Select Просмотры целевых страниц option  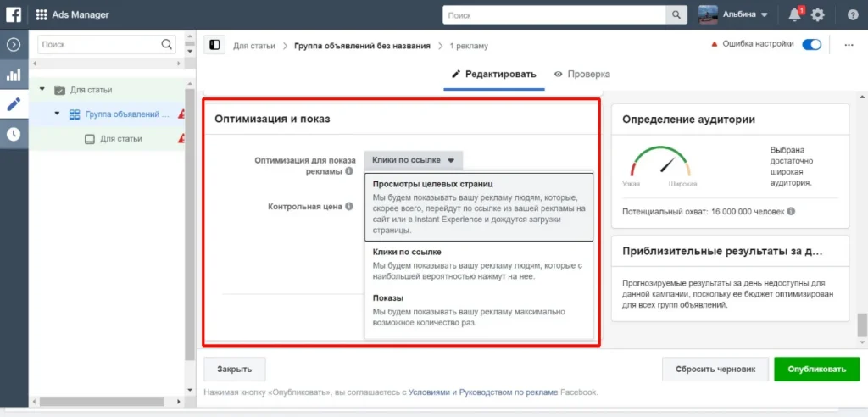click(479, 207)
